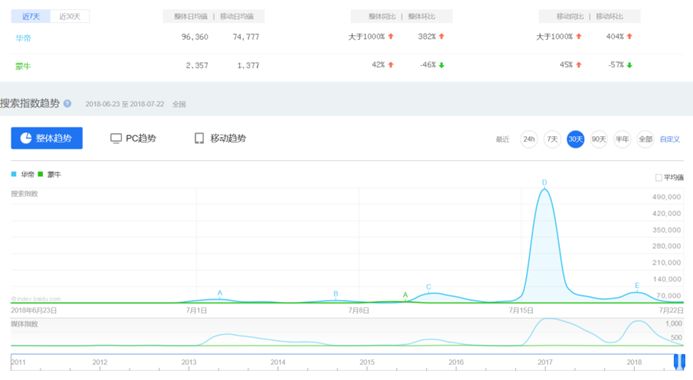Viewport: 693px width, 380px height.
Task: Click news marker D at the peak
Action: tap(544, 182)
